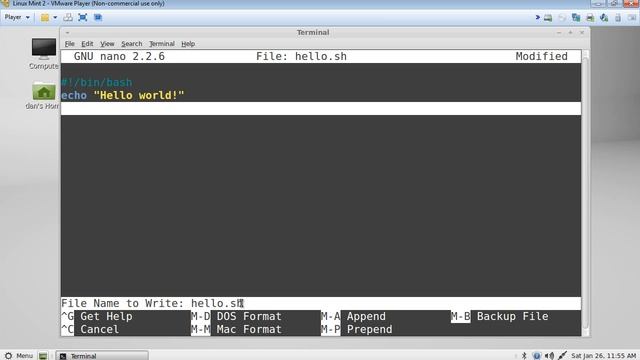Click the 'Modified' status in nano header
This screenshot has width=640, height=360.
pos(541,56)
